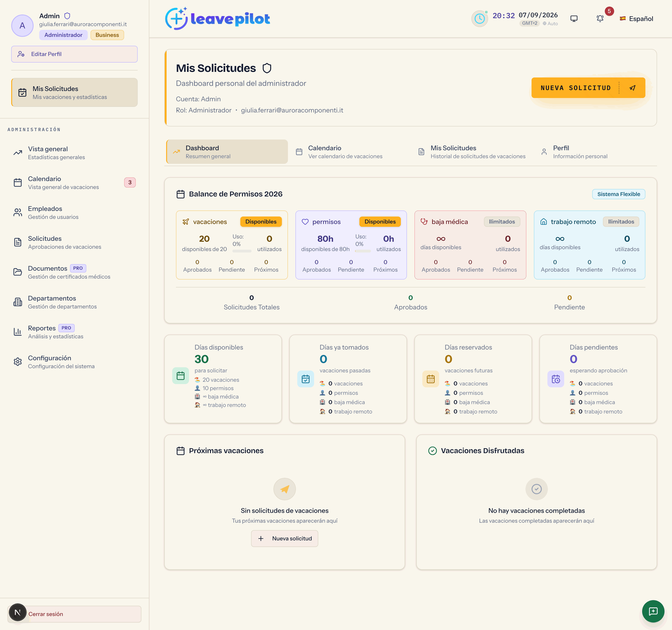Go to Configuración in sidebar
672x630 pixels.
pos(74,362)
